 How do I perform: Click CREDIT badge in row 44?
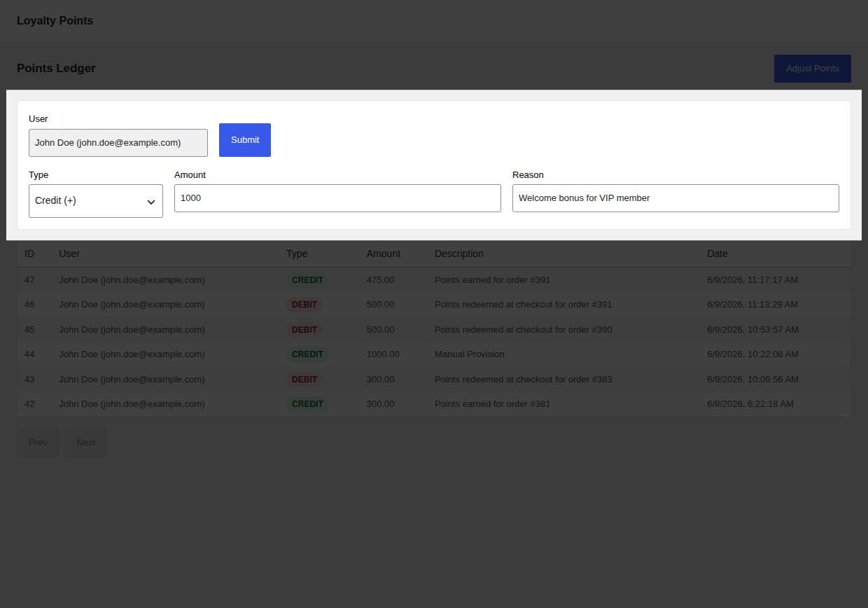pyautogui.click(x=307, y=354)
